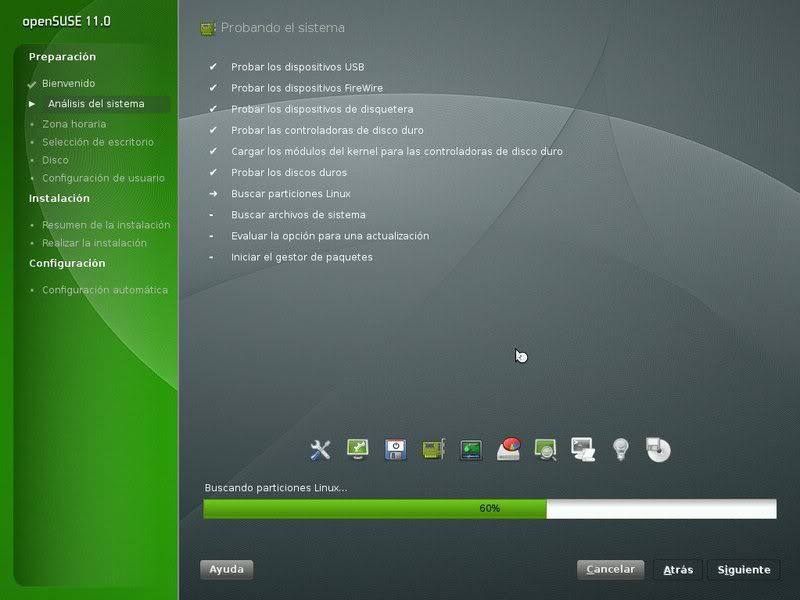This screenshot has width=800, height=600.
Task: Click text Buscar particiones Linux in list
Action: click(x=290, y=193)
